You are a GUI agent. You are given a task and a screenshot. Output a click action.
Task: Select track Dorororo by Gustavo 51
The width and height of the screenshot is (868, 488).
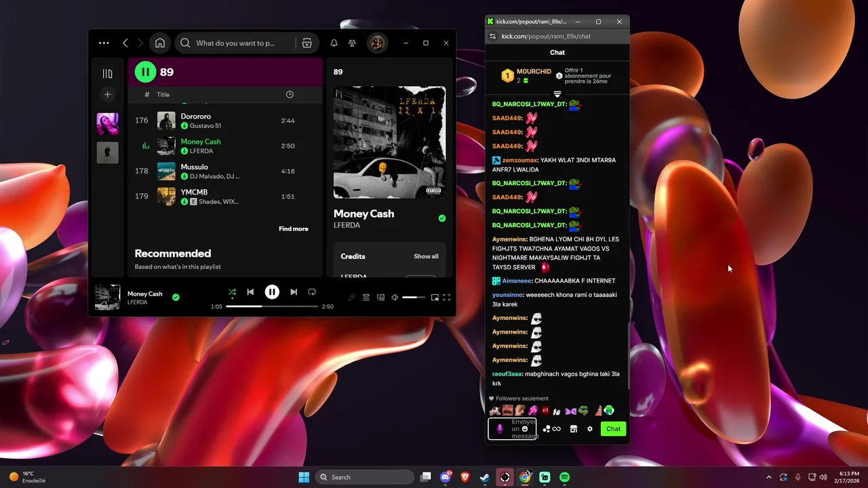point(224,121)
